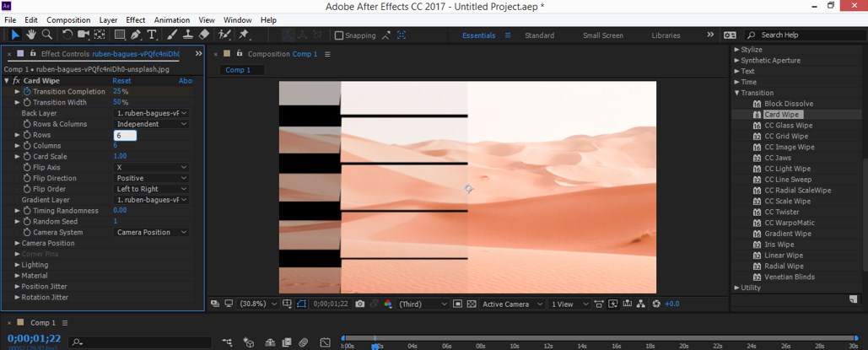868x350 pixels.
Task: Open the Layer menu
Action: point(109,20)
